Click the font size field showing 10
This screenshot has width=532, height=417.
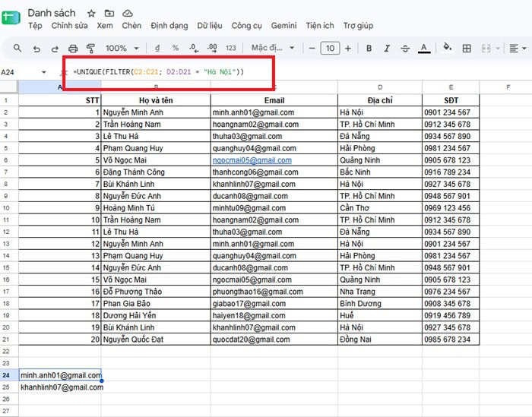pos(330,48)
